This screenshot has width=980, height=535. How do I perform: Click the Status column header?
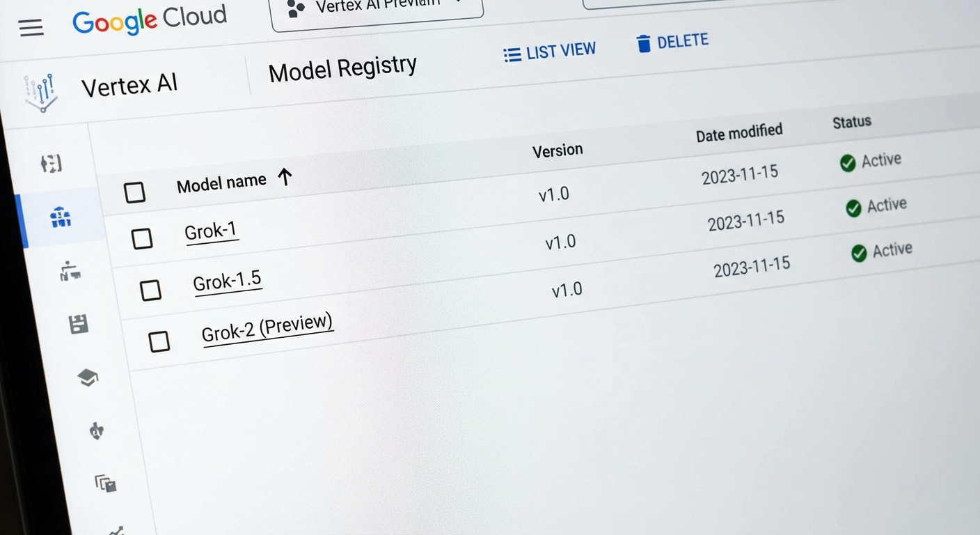tap(852, 122)
